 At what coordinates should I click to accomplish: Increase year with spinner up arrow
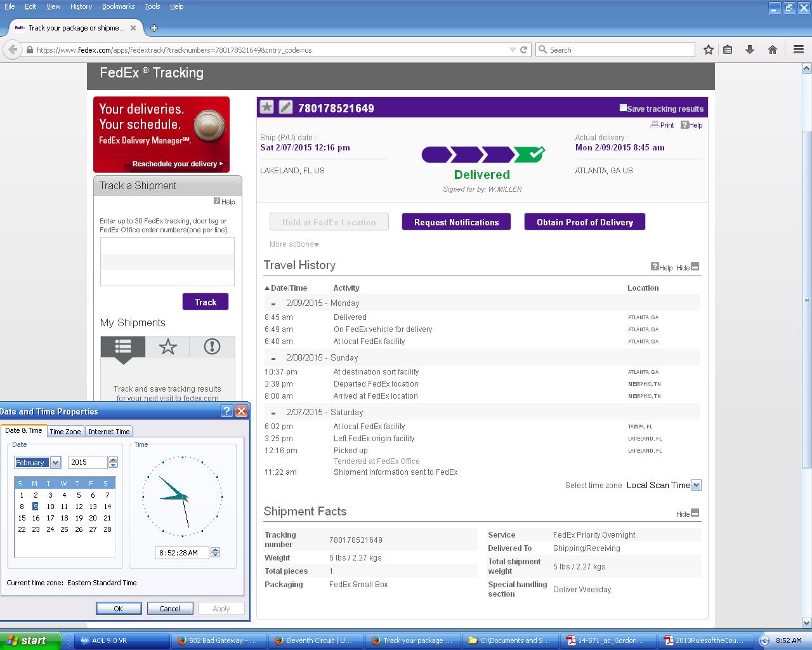point(113,460)
